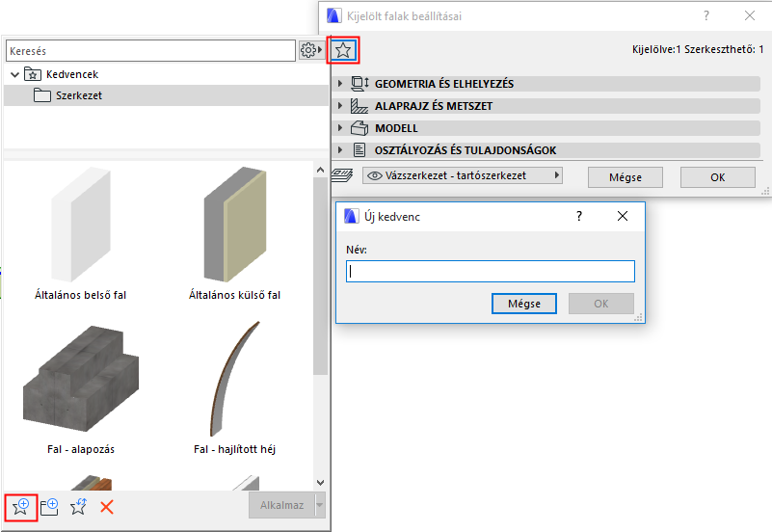The width and height of the screenshot is (772, 532).
Task: Expand the Modell section
Action: 339,128
